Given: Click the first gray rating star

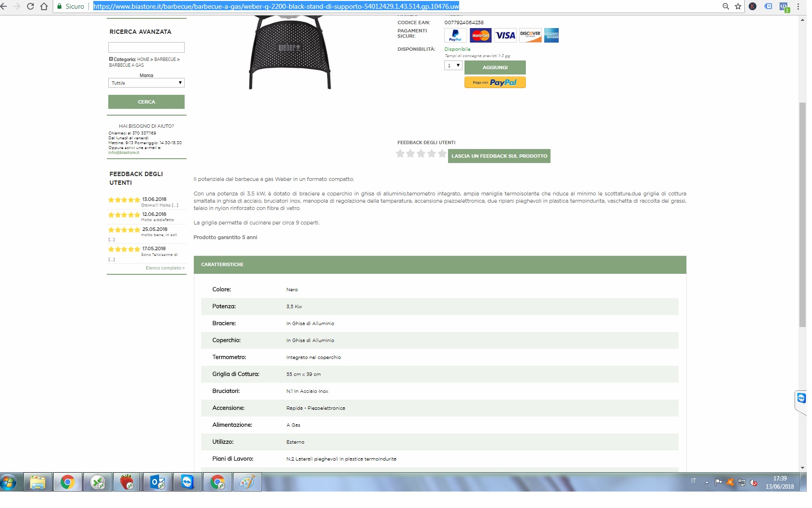Looking at the screenshot, I should point(400,153).
